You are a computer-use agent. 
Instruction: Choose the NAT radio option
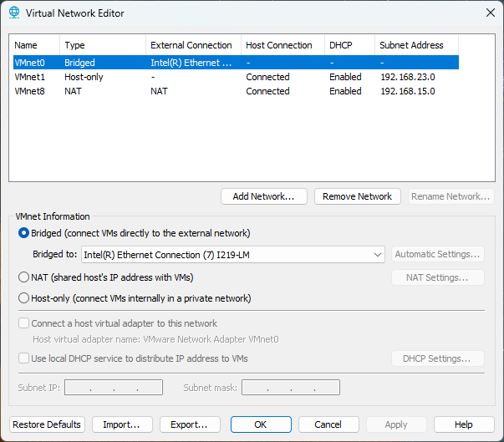click(24, 277)
